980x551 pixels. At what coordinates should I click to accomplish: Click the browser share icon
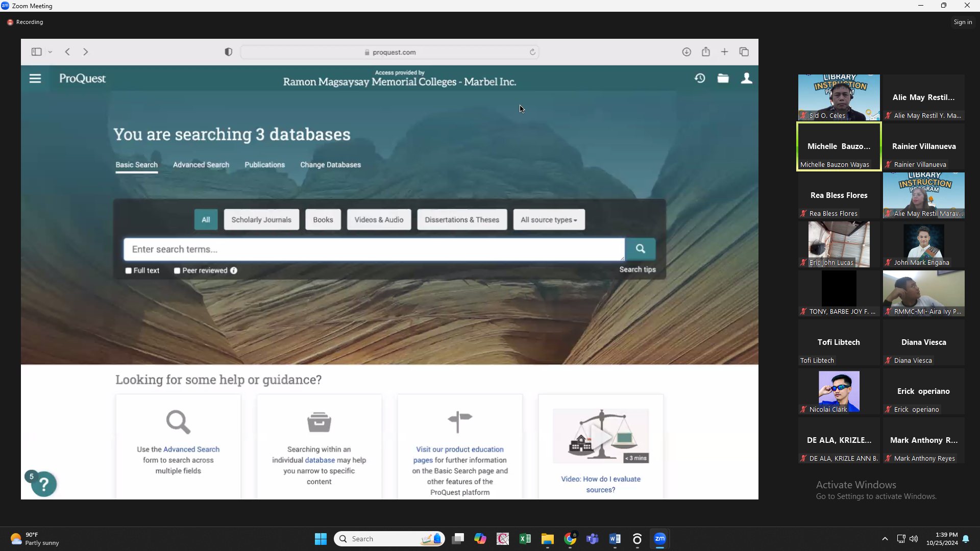[705, 52]
